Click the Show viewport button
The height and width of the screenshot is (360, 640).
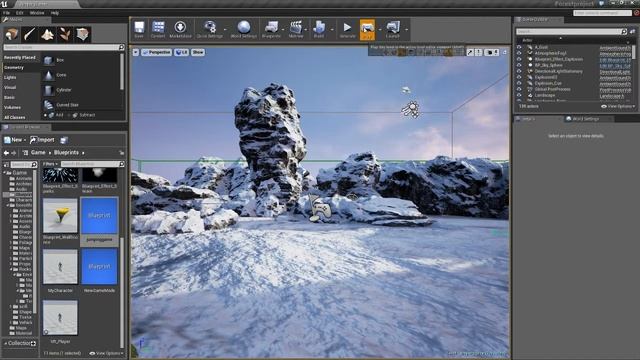coord(198,52)
